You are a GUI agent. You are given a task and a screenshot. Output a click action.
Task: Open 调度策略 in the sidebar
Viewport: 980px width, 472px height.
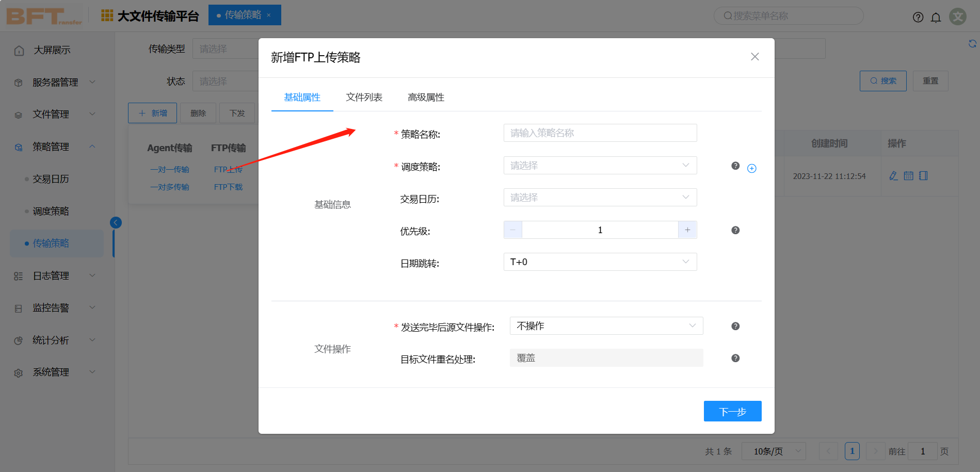click(51, 211)
